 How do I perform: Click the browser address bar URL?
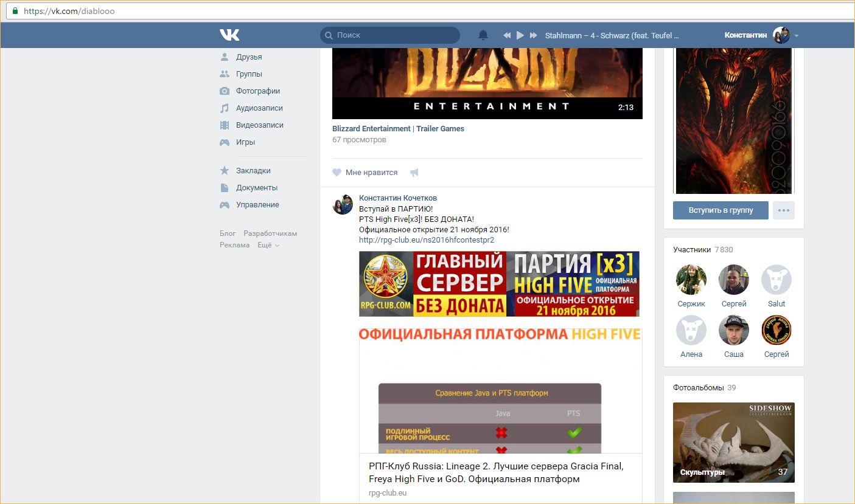(69, 11)
